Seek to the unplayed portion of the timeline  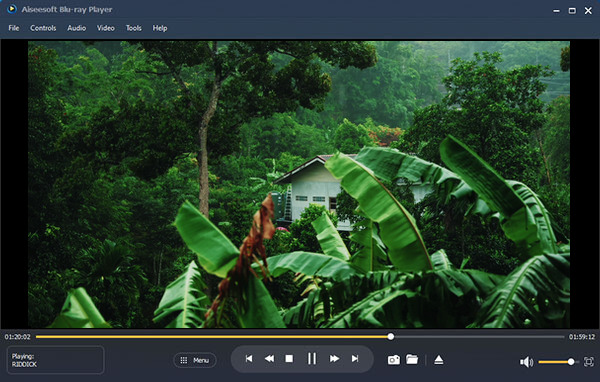coord(479,337)
